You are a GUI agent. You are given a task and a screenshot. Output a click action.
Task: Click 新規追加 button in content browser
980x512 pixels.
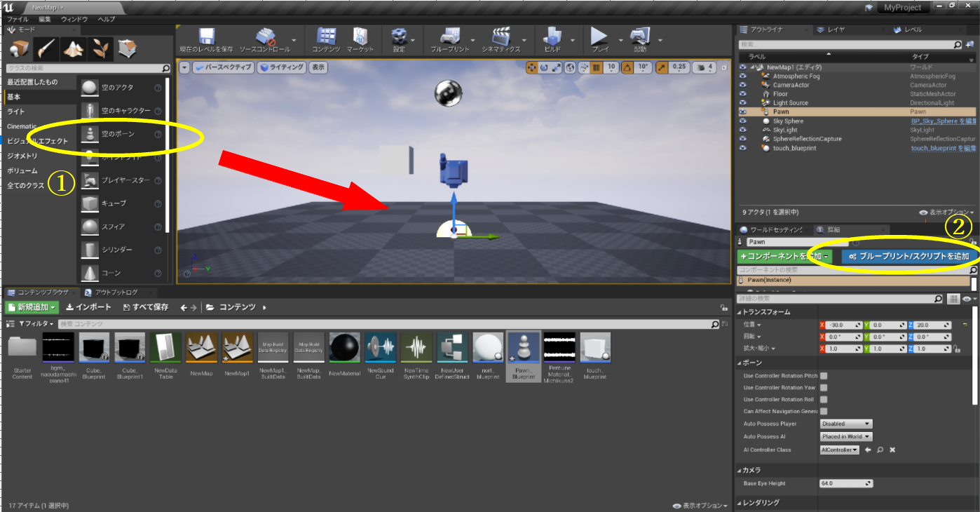click(x=31, y=307)
